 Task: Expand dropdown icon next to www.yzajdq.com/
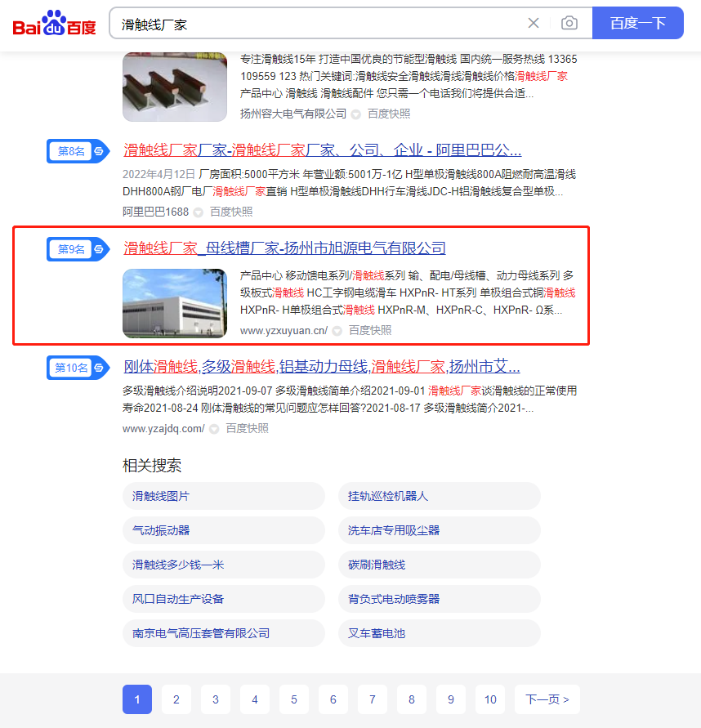214,429
